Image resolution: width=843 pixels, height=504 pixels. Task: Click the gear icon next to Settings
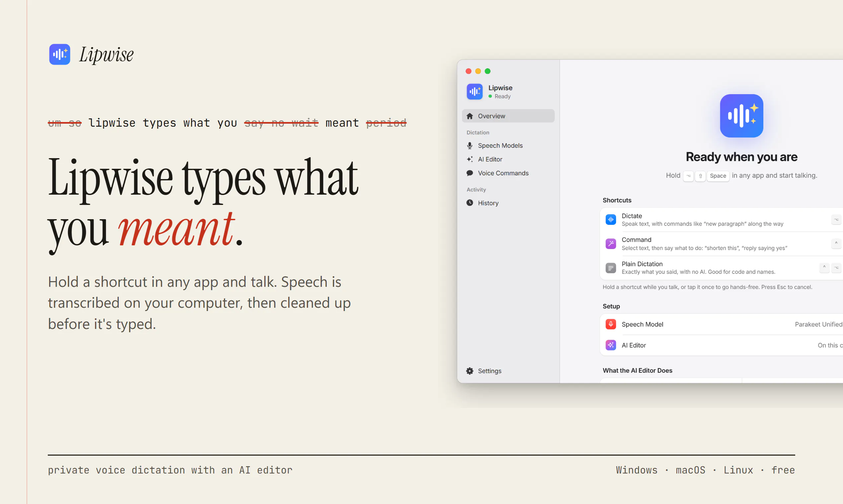[x=470, y=371]
